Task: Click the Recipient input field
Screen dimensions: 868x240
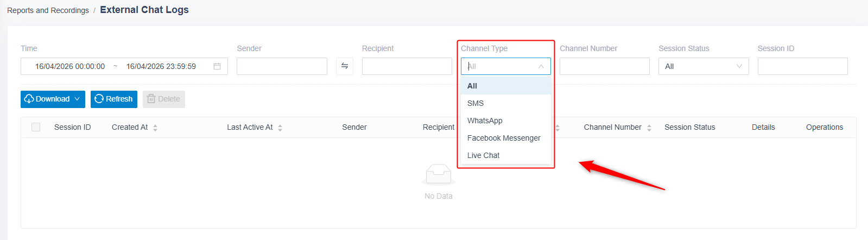Action: pyautogui.click(x=407, y=66)
